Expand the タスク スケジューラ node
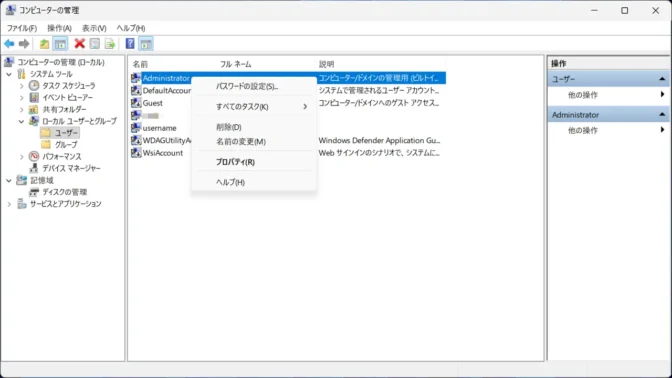The height and width of the screenshot is (378, 672). (21, 86)
